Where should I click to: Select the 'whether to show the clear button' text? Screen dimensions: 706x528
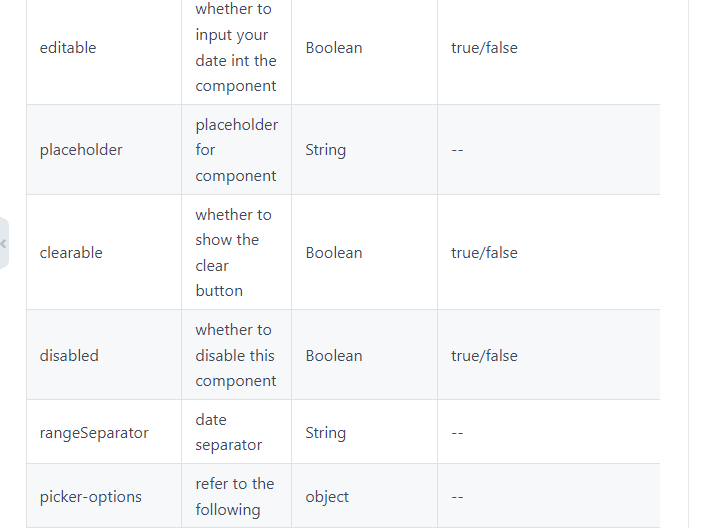pyautogui.click(x=234, y=253)
